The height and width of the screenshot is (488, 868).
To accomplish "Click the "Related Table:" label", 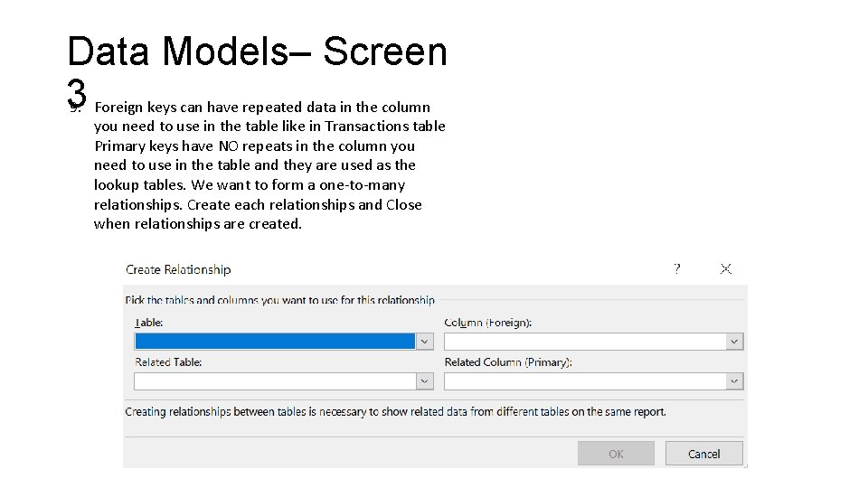I will click(x=168, y=362).
